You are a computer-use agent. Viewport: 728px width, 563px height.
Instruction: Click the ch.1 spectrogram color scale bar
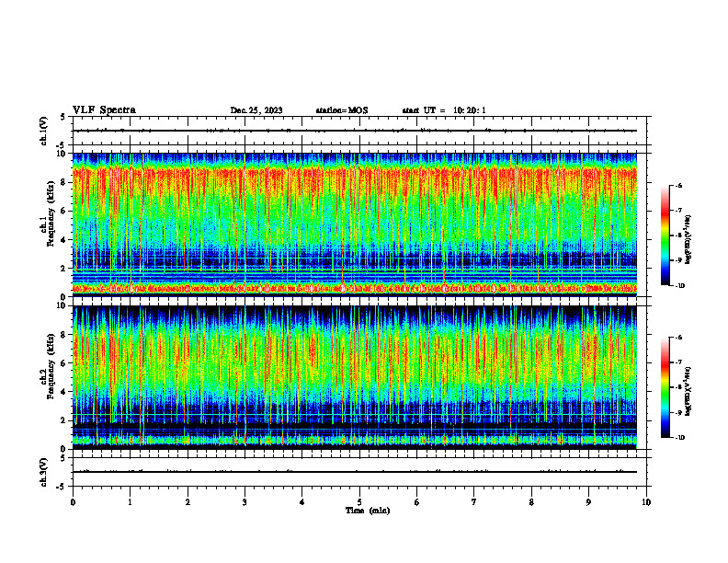[665, 236]
